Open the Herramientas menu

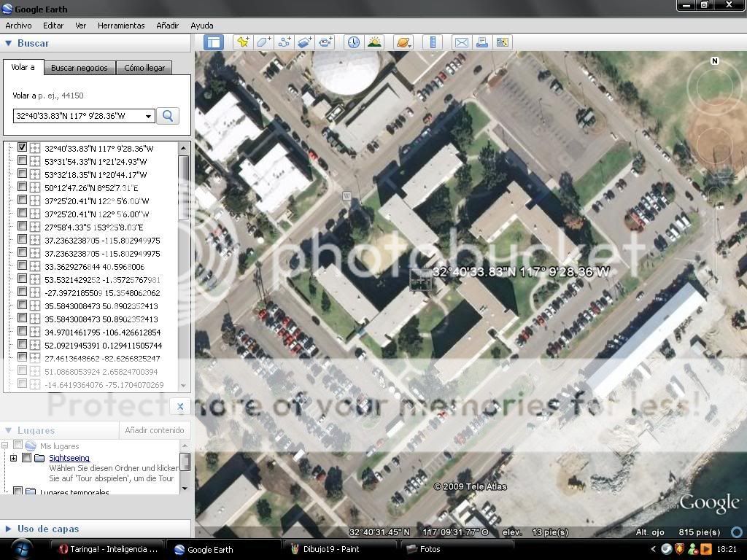coord(121,26)
